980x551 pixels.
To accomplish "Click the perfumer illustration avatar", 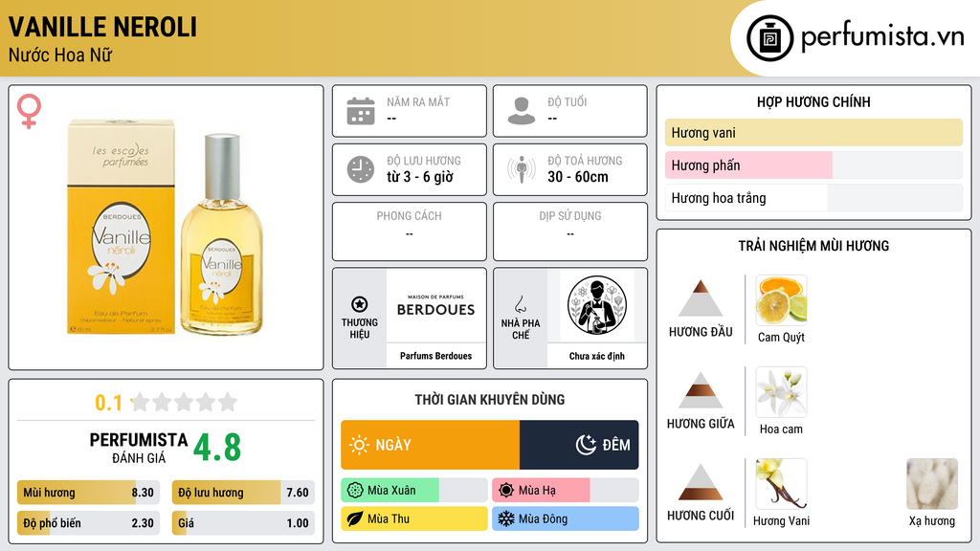I will click(x=597, y=305).
